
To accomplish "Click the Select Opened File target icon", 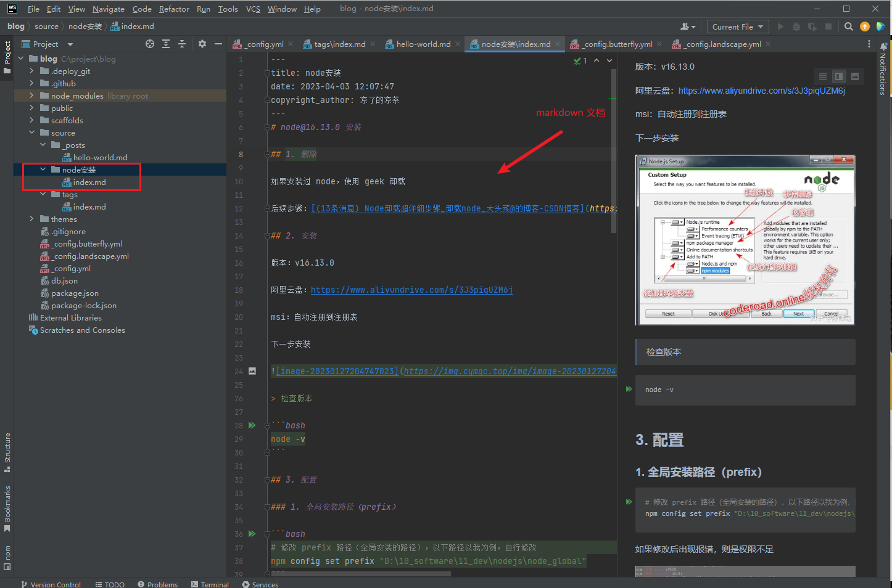I will 150,44.
